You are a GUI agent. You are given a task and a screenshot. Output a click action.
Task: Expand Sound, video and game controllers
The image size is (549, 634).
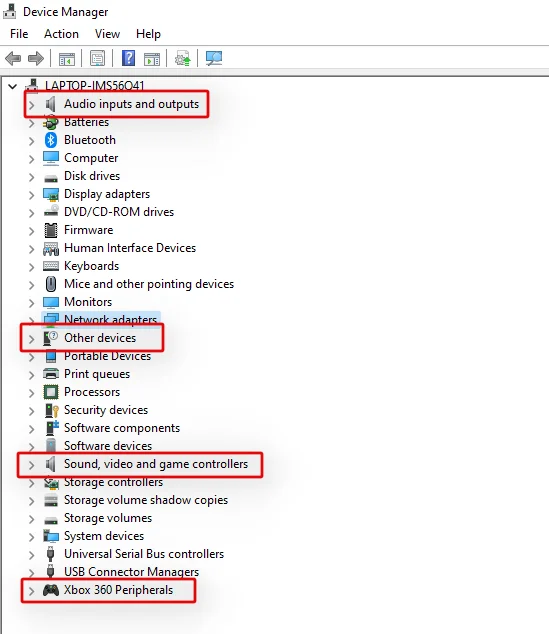click(x=32, y=465)
